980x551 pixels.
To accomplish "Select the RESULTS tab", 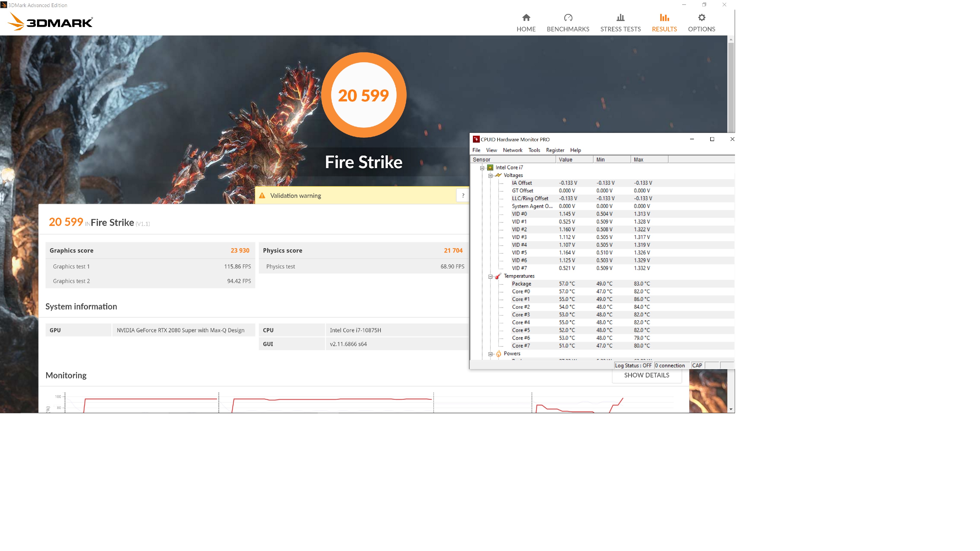I will click(664, 23).
